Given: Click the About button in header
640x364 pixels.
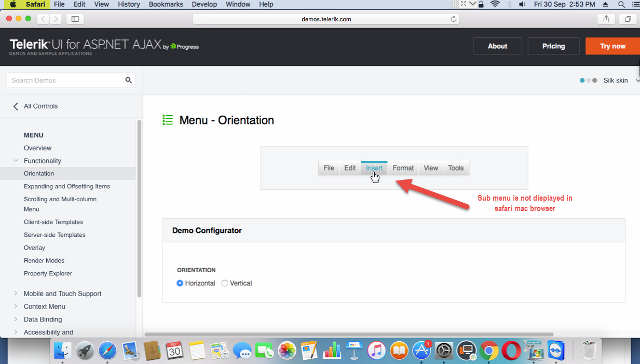Looking at the screenshot, I should (x=497, y=46).
